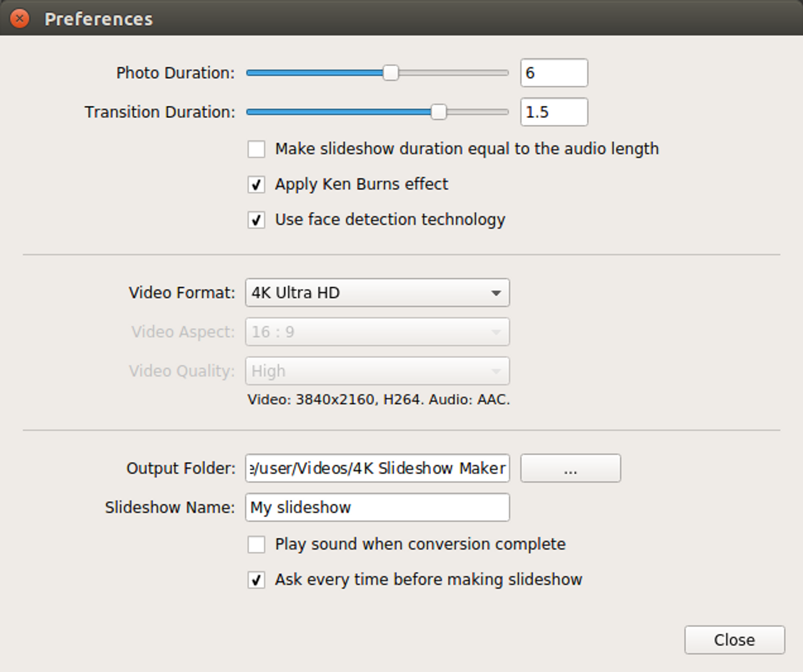Browse for output folder with ... button
The image size is (803, 672).
570,468
